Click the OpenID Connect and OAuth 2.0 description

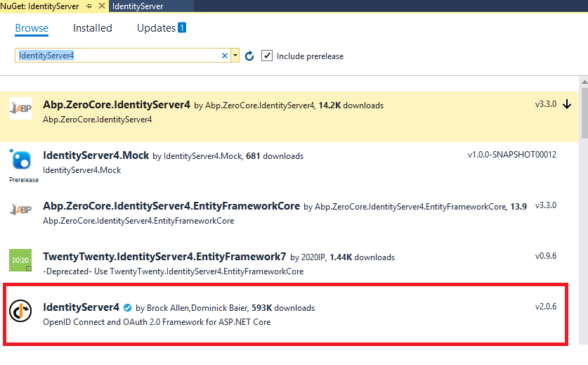157,322
